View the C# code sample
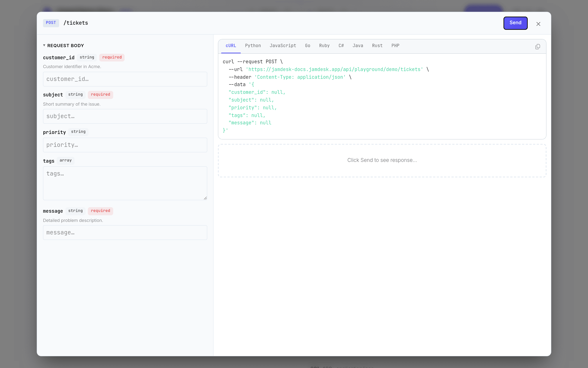Viewport: 588px width, 368px height. [x=341, y=46]
